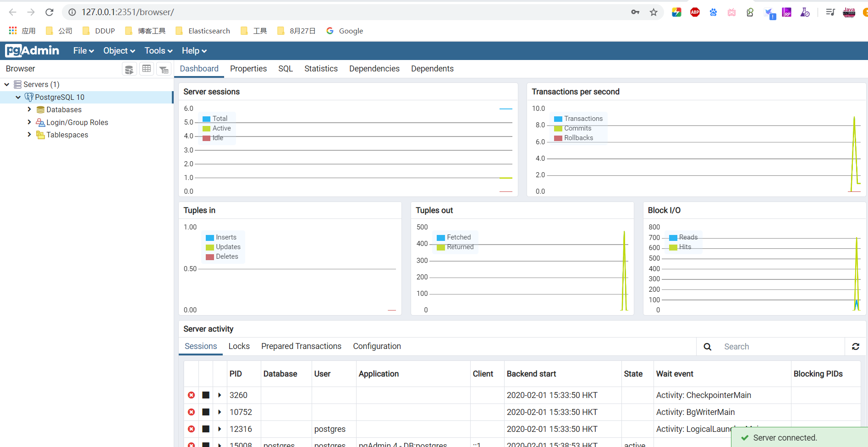The height and width of the screenshot is (447, 868).
Task: Select the Sessions activity tab
Action: click(201, 346)
